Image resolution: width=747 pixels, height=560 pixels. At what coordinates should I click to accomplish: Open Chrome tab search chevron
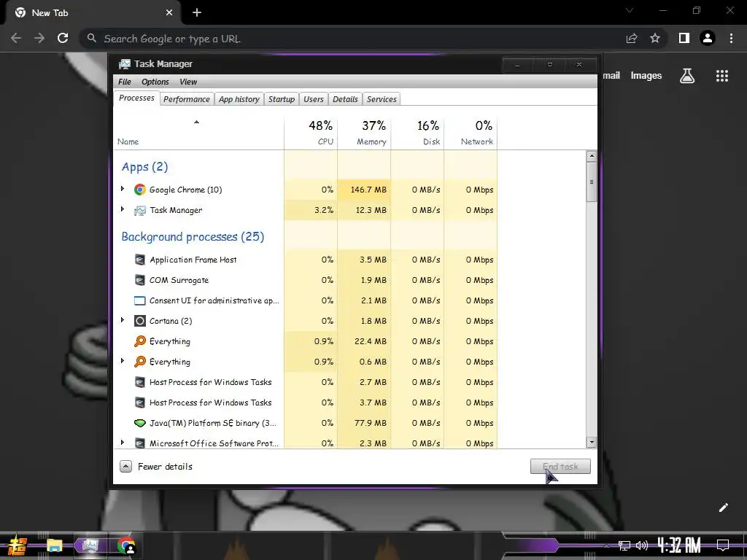(630, 10)
